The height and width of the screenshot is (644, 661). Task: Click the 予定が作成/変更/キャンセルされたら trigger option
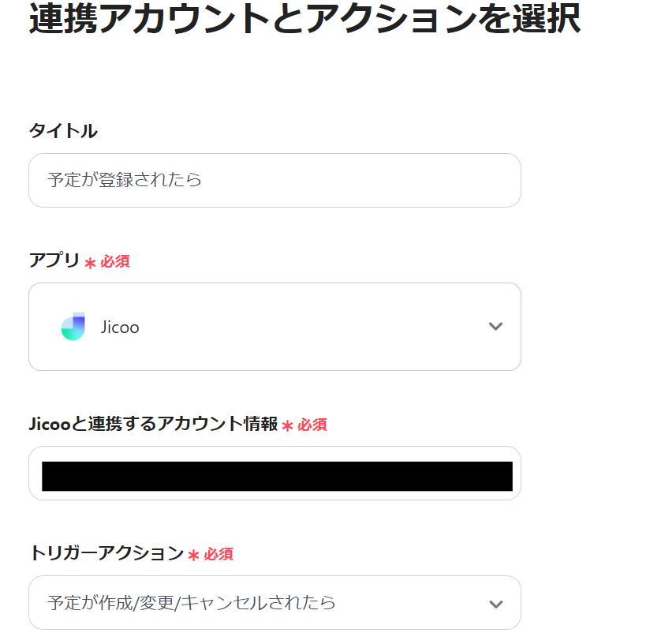click(x=192, y=603)
